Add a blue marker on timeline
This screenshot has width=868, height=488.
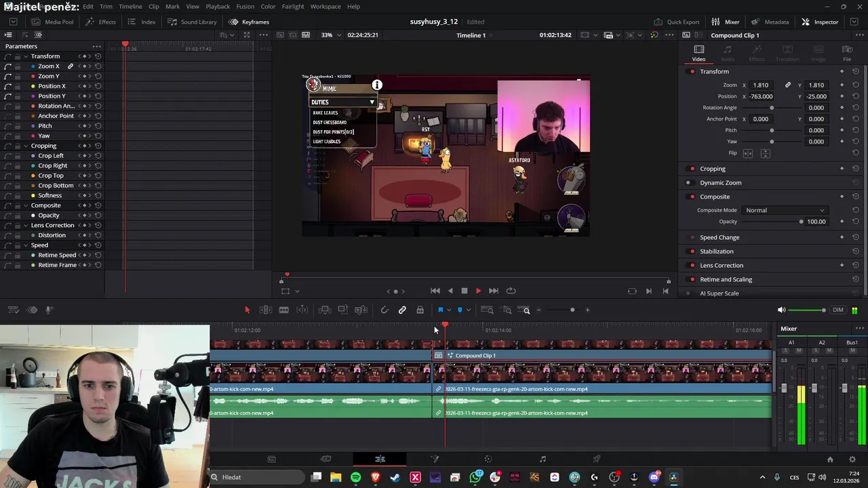pos(460,310)
